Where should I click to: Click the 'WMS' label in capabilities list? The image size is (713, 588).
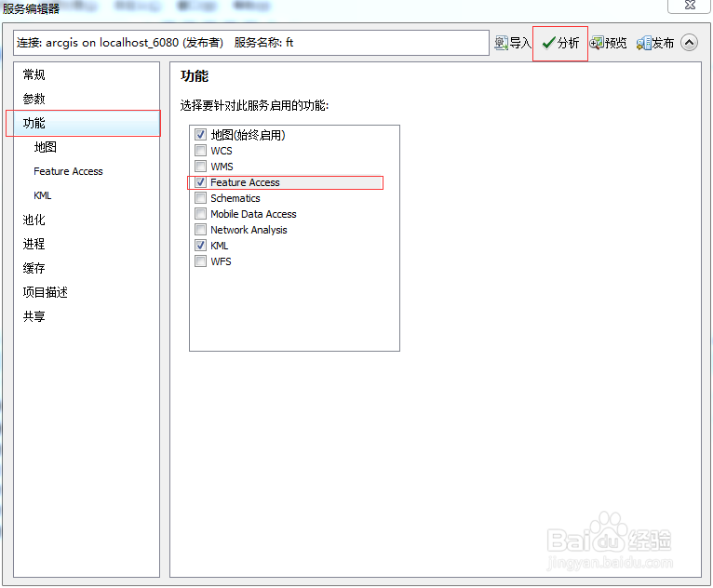click(x=222, y=167)
